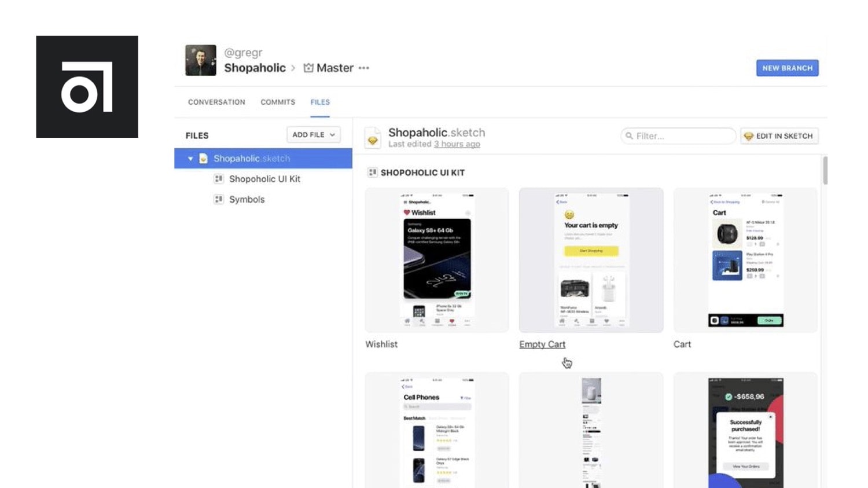Click the Abstract logo square
The image size is (868, 488).
point(87,87)
